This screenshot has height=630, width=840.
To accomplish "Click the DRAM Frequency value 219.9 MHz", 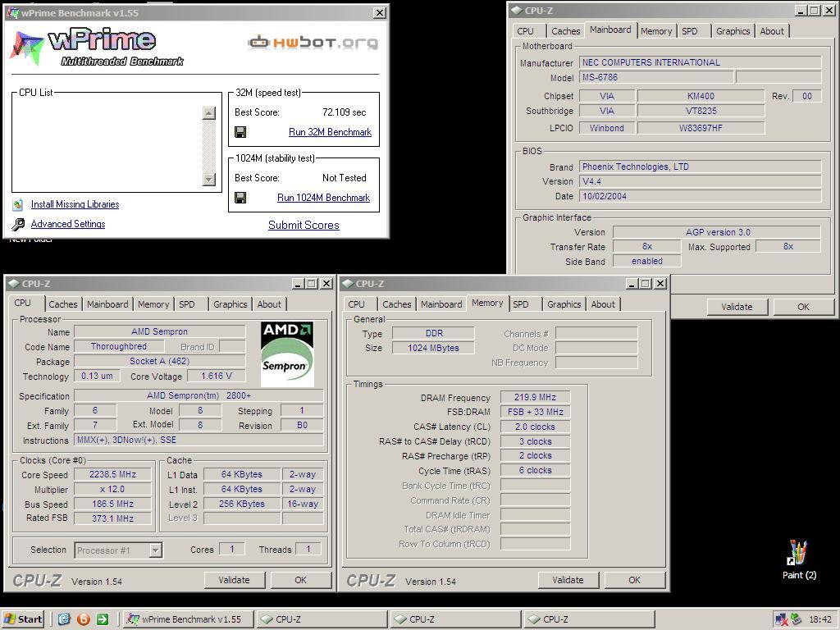I will click(x=535, y=397).
